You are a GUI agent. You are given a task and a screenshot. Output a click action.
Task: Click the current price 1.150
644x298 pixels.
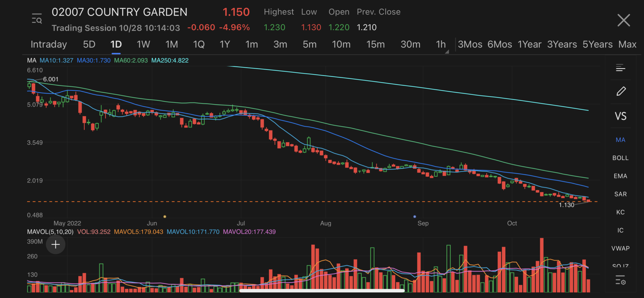(236, 12)
